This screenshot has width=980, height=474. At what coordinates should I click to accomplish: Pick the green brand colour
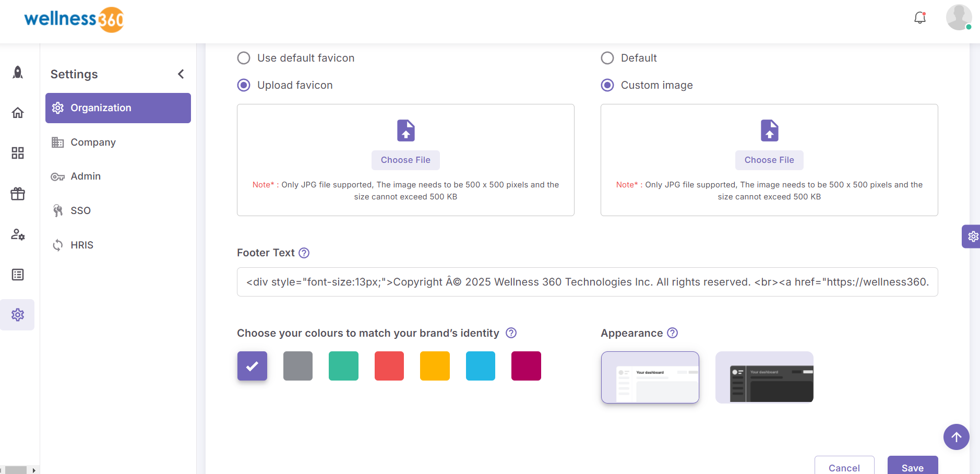tap(343, 366)
